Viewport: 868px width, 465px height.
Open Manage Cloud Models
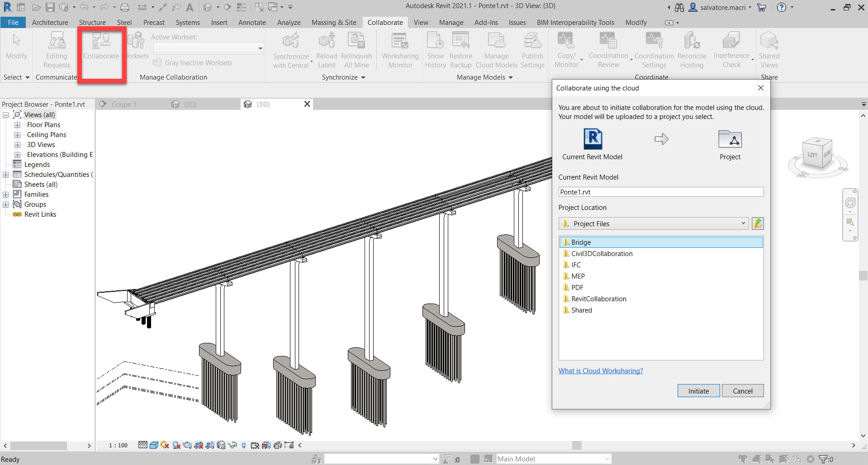coord(496,50)
